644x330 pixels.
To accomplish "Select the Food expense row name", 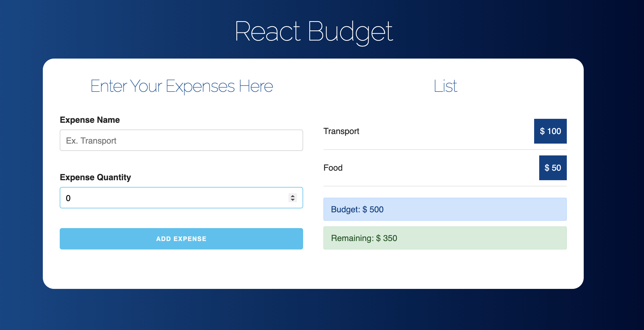I will (333, 168).
